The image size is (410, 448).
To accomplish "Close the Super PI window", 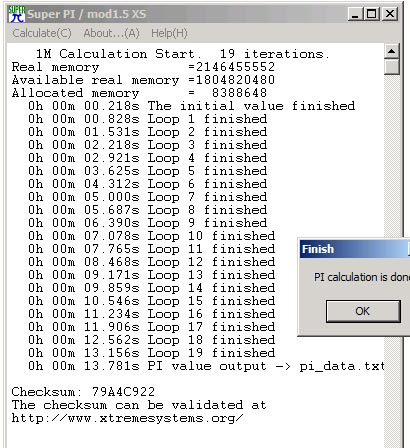I will pyautogui.click(x=389, y=14).
